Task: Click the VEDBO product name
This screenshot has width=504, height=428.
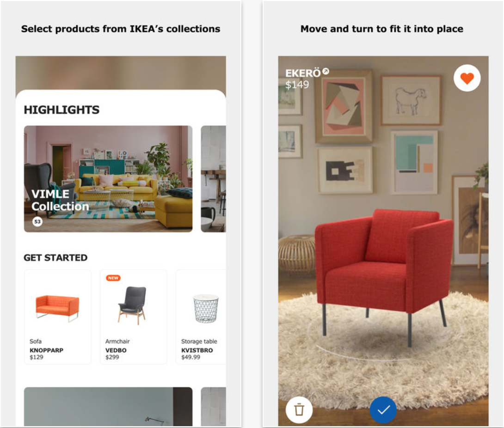Action: [116, 350]
